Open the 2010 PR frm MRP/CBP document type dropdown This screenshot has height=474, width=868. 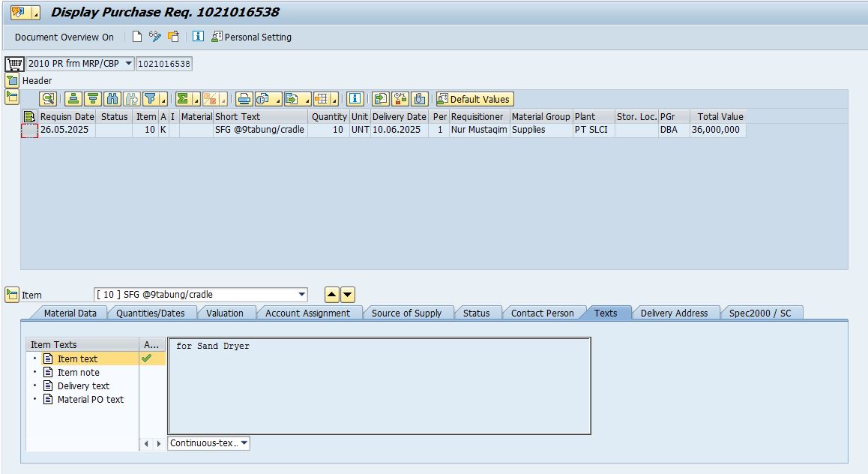pyautogui.click(x=128, y=63)
